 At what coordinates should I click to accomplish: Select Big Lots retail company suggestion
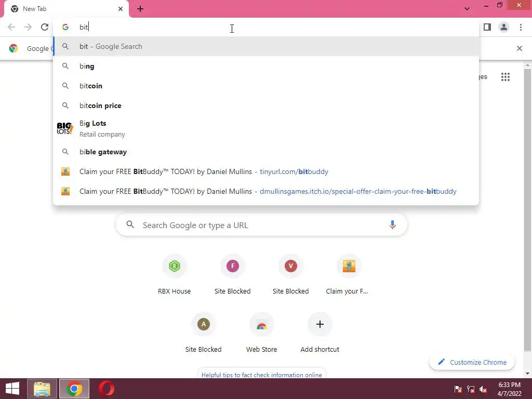(266, 129)
